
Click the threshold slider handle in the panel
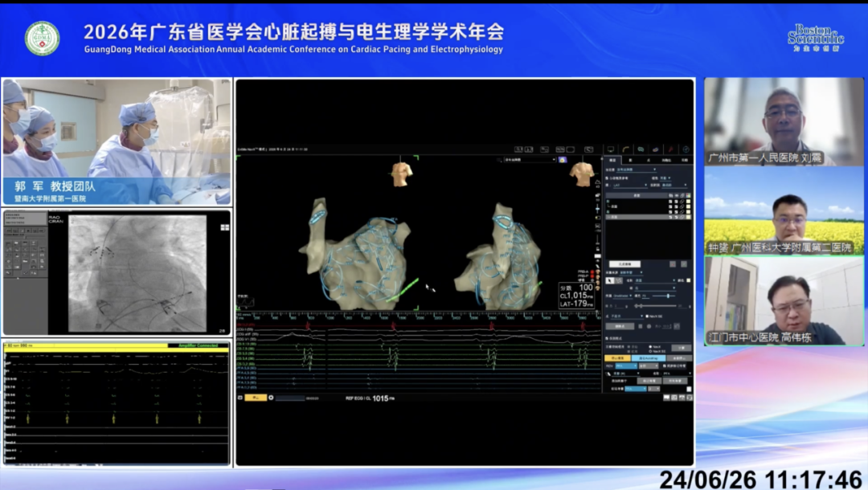point(668,296)
